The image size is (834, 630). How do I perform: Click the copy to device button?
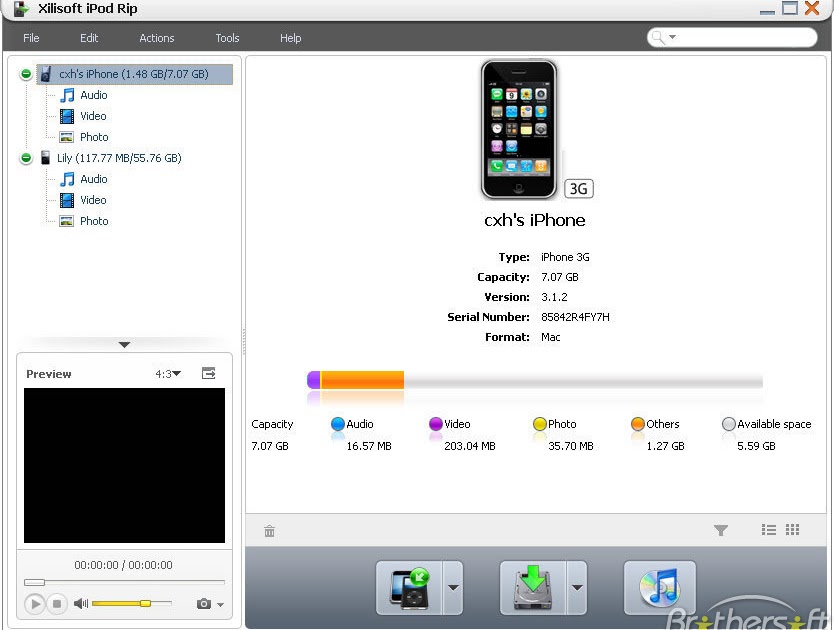[x=409, y=588]
